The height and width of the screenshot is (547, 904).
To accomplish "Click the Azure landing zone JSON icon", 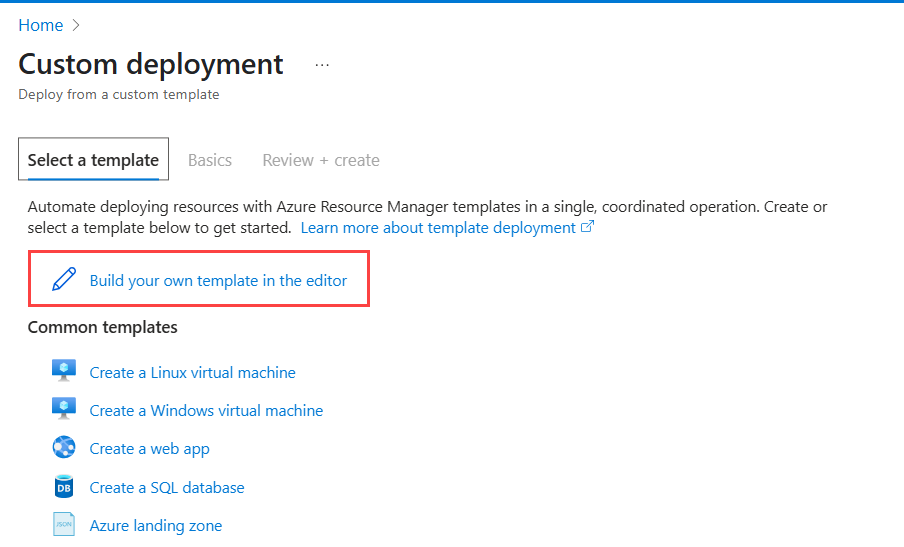I will pyautogui.click(x=64, y=525).
